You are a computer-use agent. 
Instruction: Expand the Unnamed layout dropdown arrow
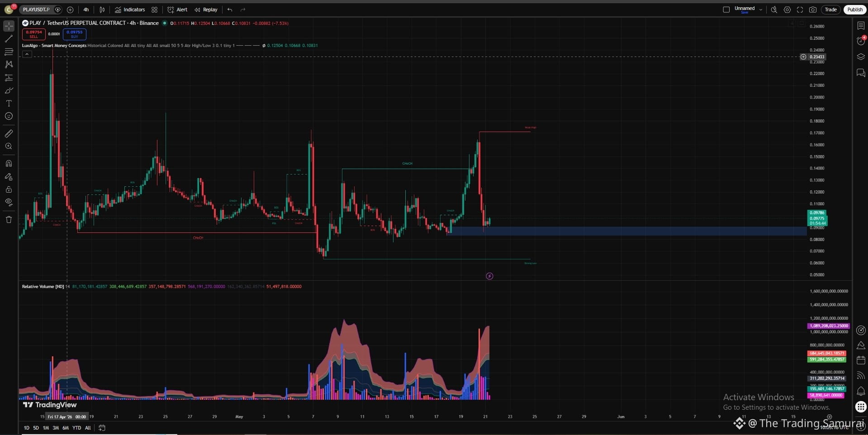point(760,9)
